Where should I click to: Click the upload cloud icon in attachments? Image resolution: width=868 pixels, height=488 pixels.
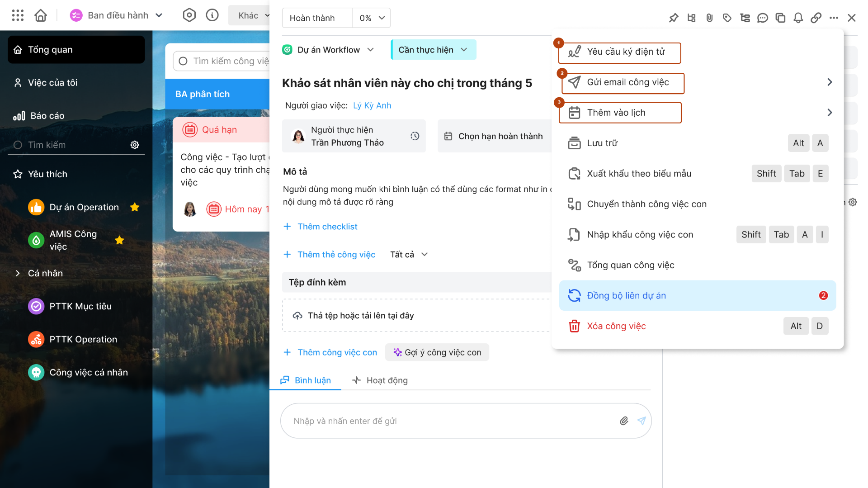(297, 316)
